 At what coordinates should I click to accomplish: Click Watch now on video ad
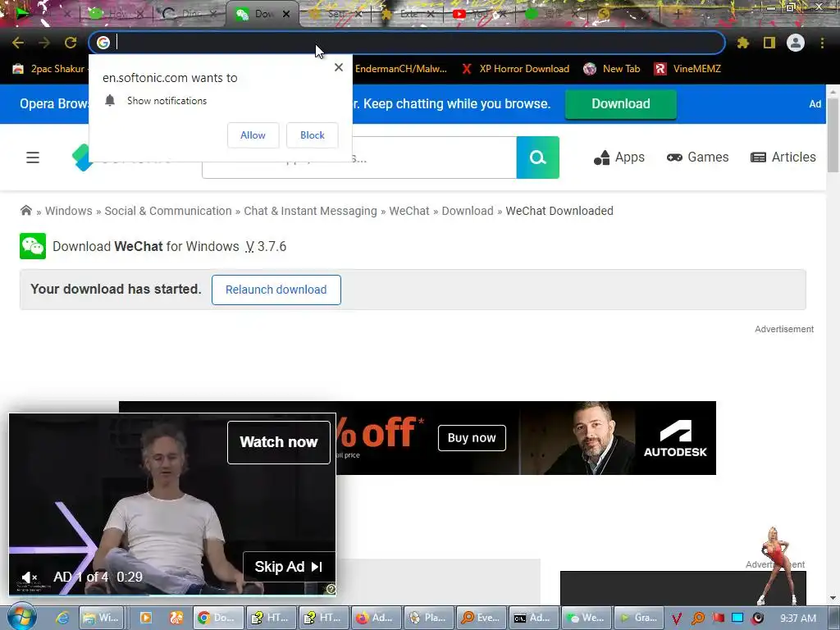coord(279,442)
